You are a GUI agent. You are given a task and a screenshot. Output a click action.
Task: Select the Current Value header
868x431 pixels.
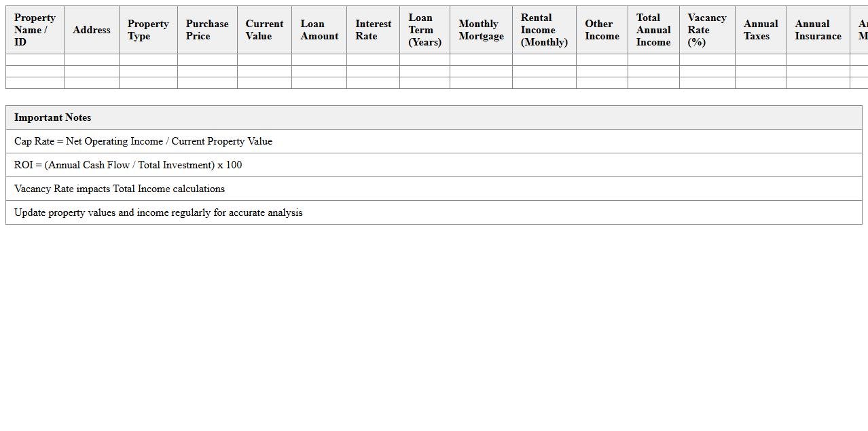click(x=264, y=29)
